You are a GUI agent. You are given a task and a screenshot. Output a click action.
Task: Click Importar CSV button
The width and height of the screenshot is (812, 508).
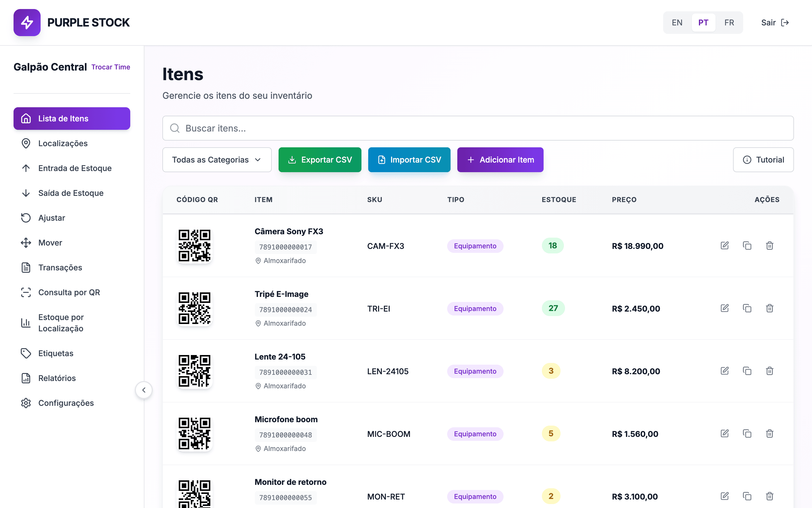click(x=409, y=159)
